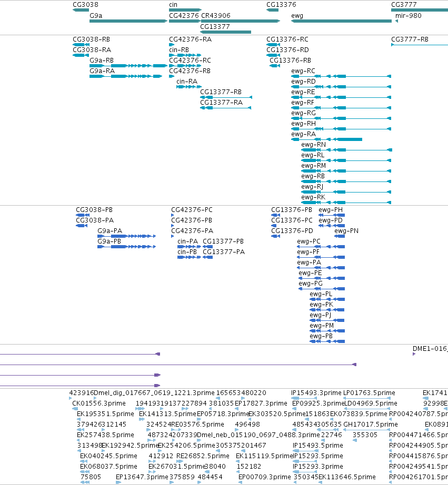Open EST LP01763.5prime
The image size is (448, 485).
pyautogui.click(x=369, y=393)
